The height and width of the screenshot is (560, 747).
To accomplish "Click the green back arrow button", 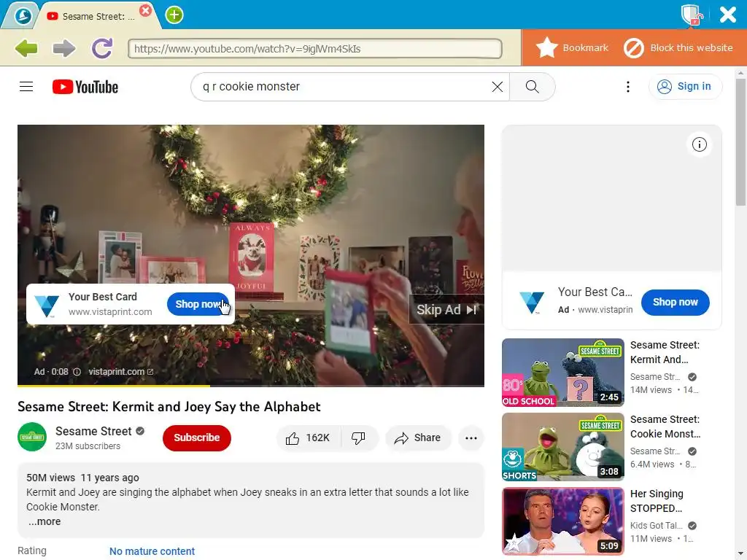I will [x=26, y=48].
